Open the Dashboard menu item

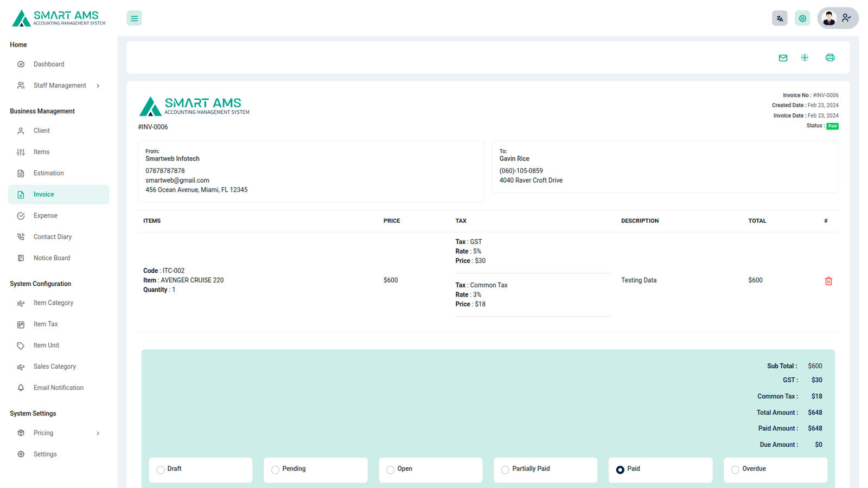[49, 64]
